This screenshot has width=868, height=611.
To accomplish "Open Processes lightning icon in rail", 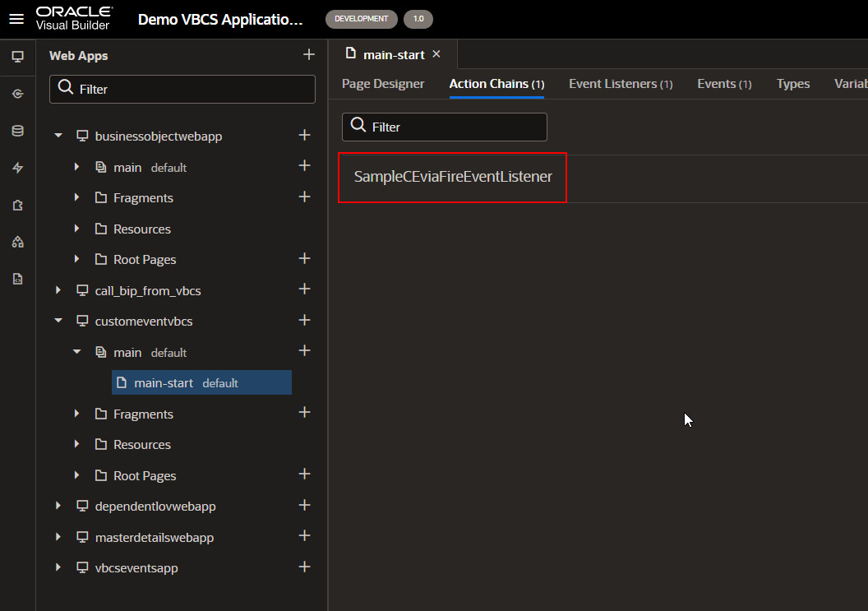I will point(18,168).
